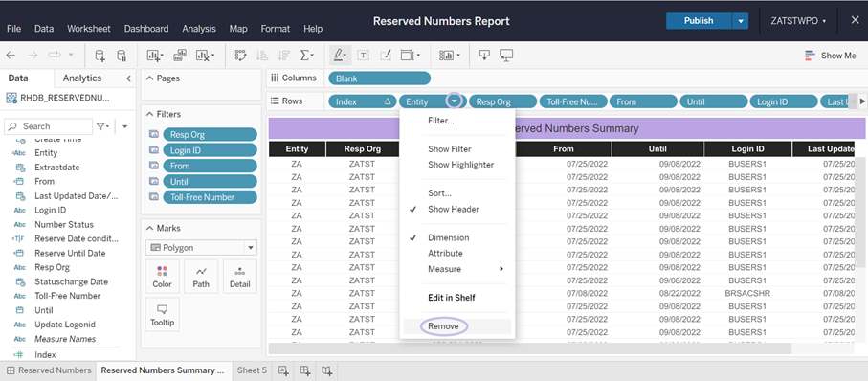Click the Format brush icon
The width and height of the screenshot is (868, 381).
point(386,56)
